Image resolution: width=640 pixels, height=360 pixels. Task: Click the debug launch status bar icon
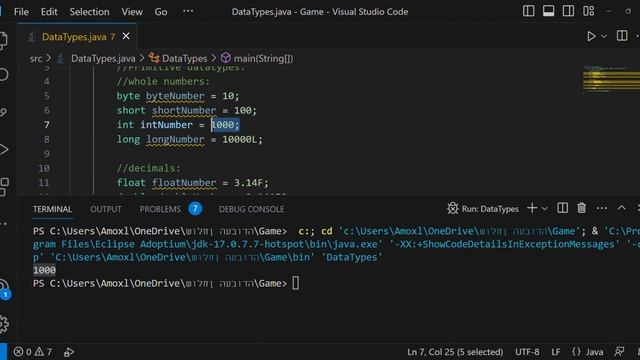tap(69, 352)
